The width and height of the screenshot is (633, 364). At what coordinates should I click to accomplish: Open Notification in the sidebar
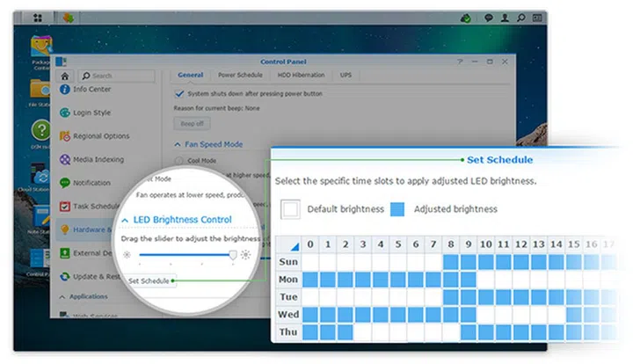[85, 183]
